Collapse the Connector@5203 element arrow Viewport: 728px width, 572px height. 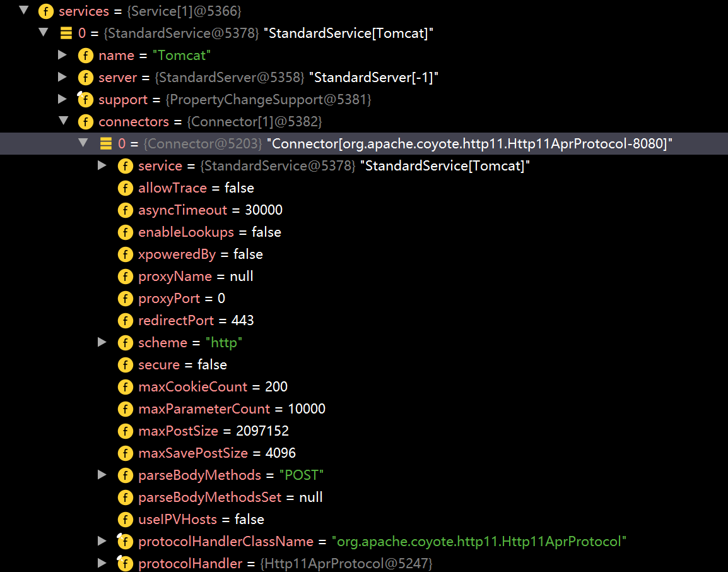tap(83, 143)
